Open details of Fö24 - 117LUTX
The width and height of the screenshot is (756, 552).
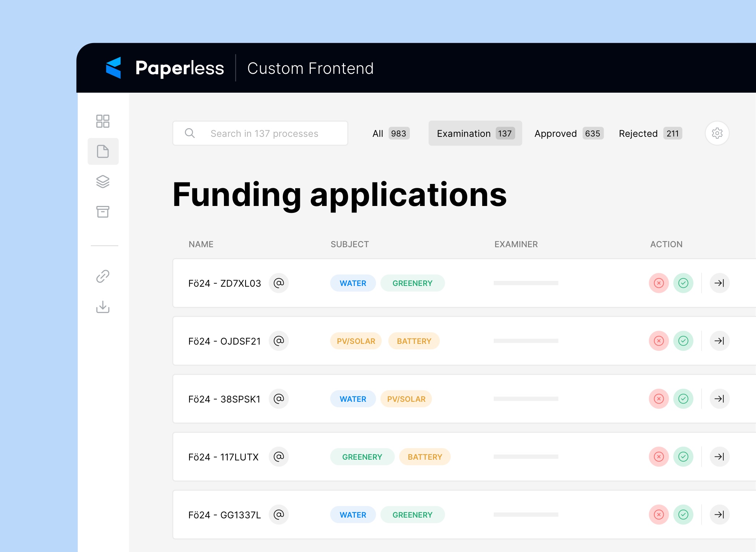(x=719, y=456)
